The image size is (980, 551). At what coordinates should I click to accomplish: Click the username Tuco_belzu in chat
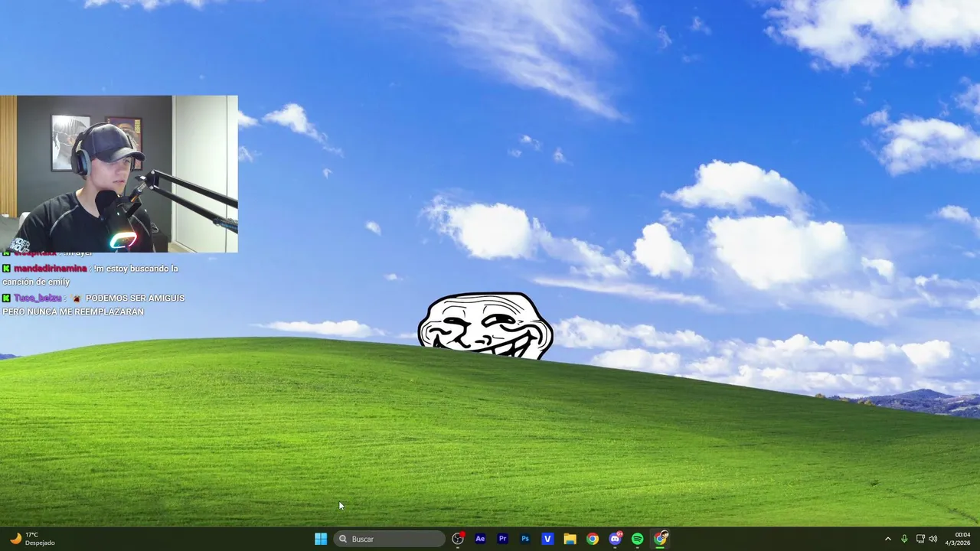point(38,298)
